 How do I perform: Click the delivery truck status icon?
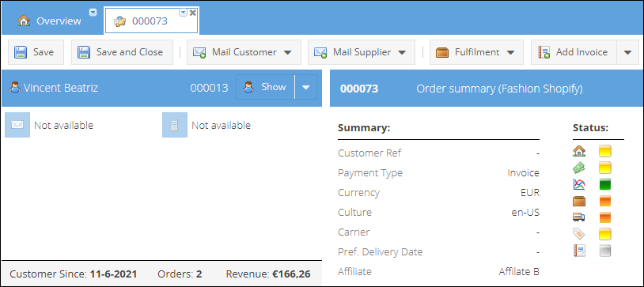pyautogui.click(x=578, y=217)
